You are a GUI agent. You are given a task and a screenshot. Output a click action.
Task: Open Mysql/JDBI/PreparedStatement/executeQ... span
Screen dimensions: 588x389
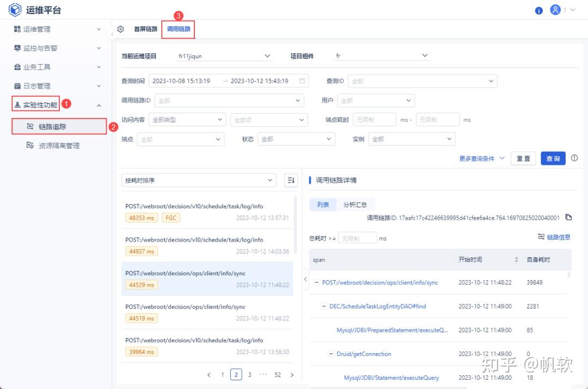click(392, 330)
